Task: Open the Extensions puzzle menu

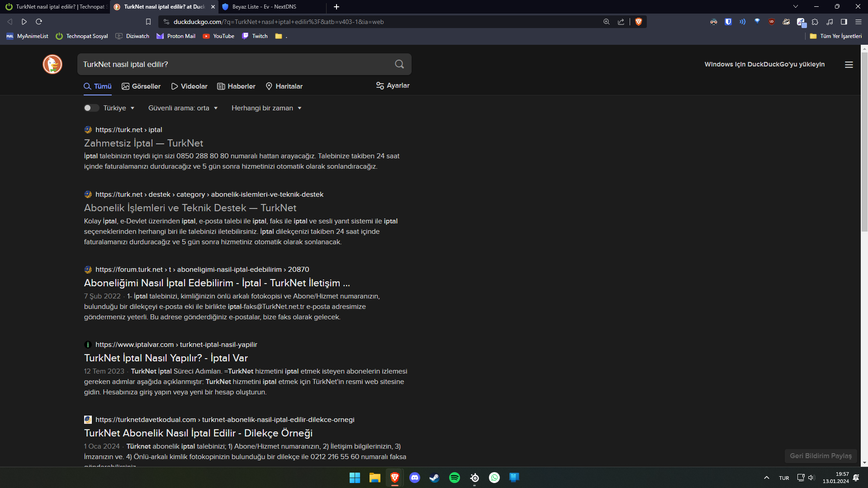Action: pos(815,22)
